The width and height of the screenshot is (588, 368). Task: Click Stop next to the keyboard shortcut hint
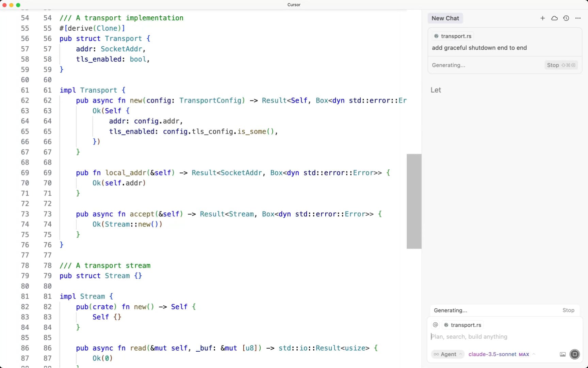pyautogui.click(x=561, y=65)
